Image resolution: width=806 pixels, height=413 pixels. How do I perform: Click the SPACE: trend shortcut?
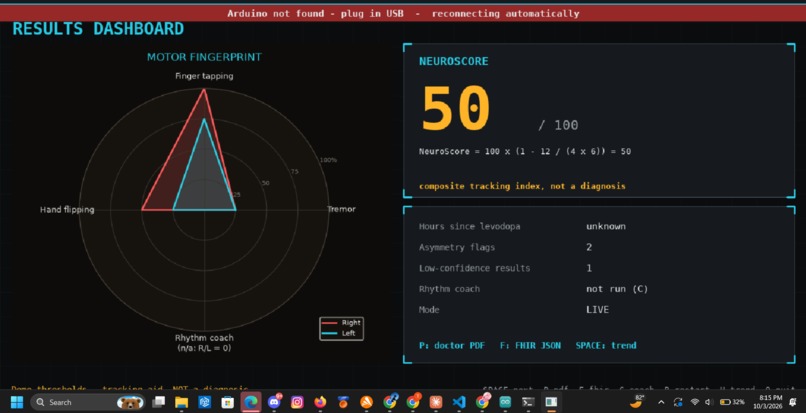coord(606,345)
